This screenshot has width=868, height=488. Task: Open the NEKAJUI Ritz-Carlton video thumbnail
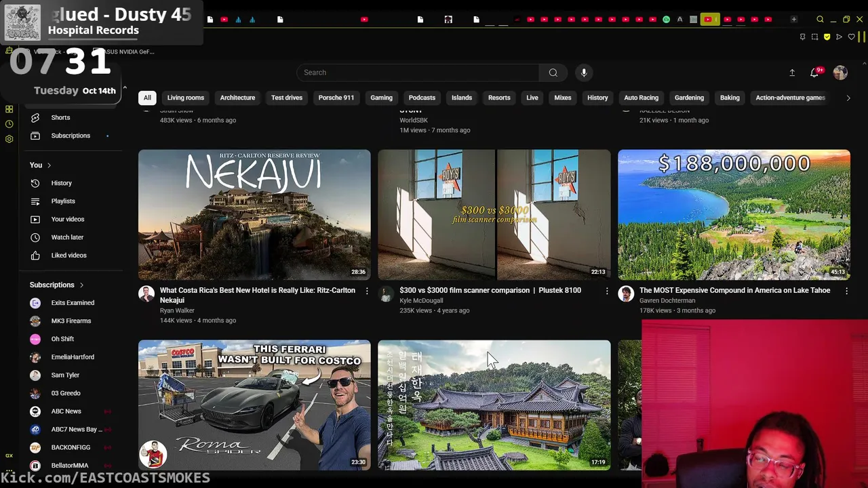click(254, 215)
